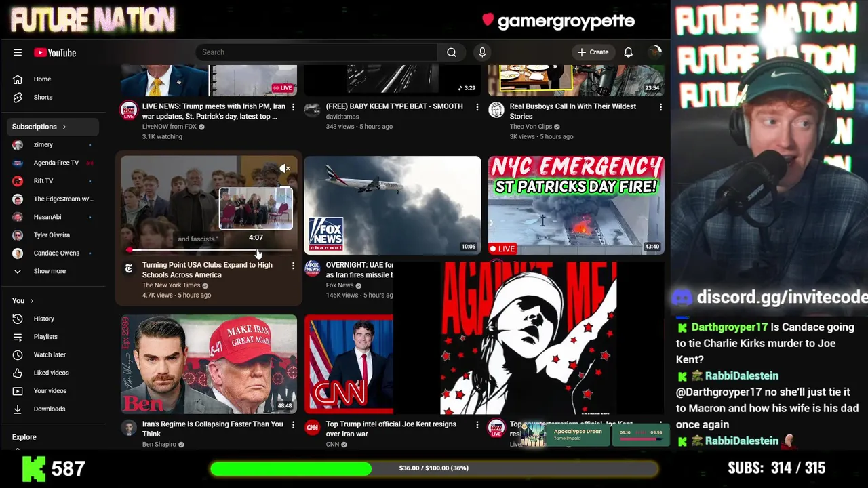The width and height of the screenshot is (868, 488).
Task: Seek on Turning Point preview progress bar
Action: 209,250
